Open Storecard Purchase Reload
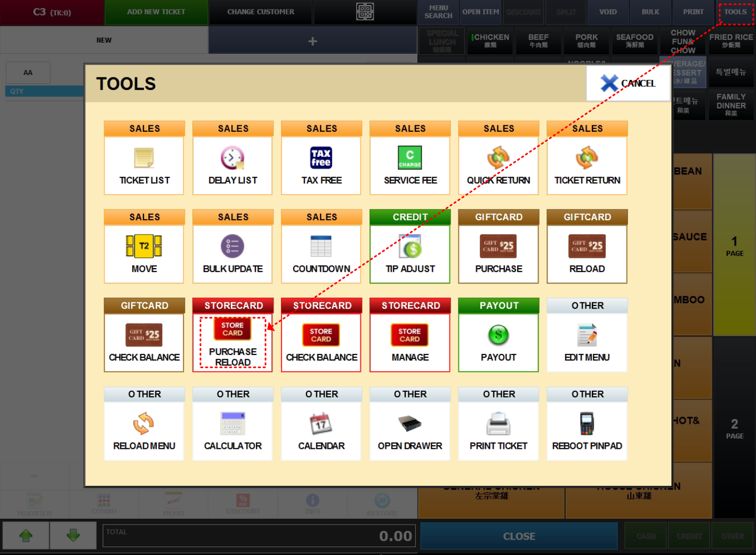756x555 pixels. 232,342
